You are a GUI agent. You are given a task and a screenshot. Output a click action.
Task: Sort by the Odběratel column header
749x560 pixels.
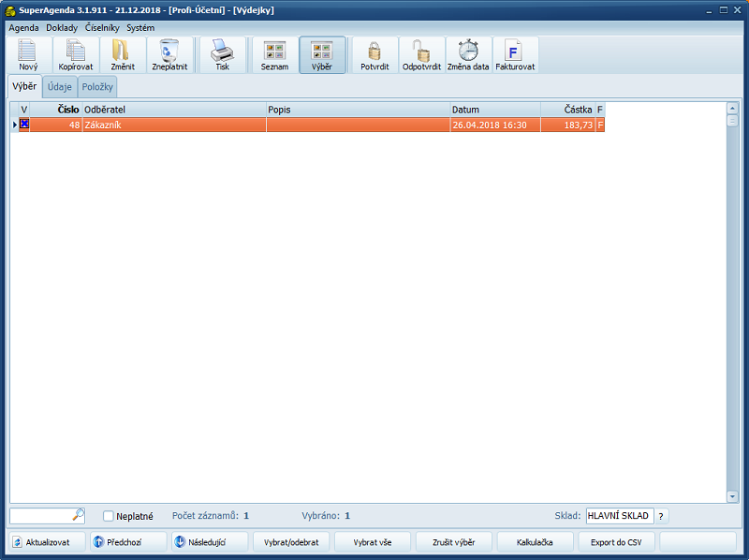[x=174, y=110]
